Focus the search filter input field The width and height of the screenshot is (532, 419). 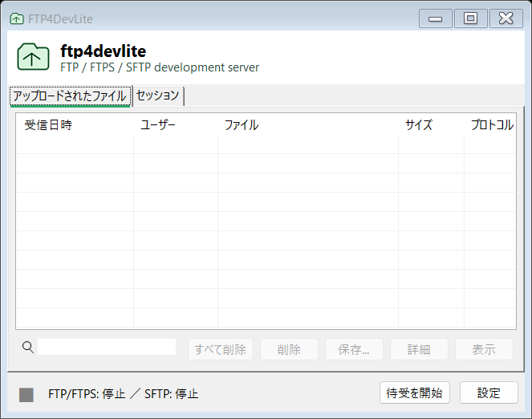(107, 347)
